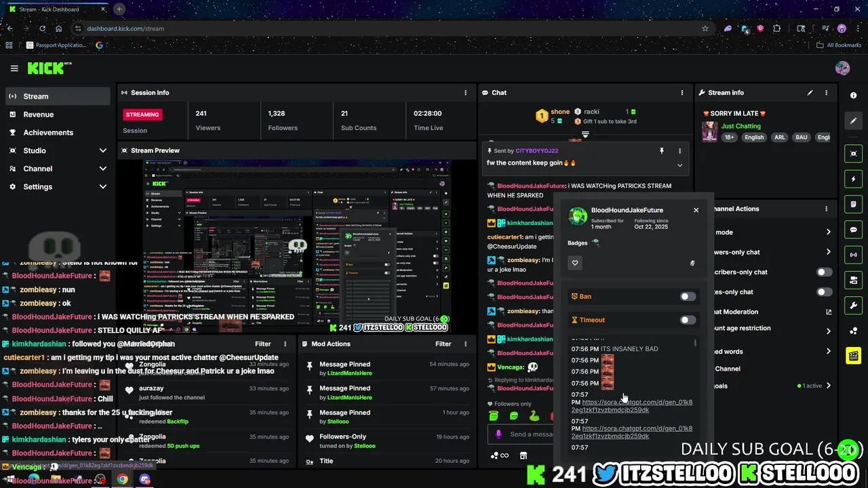Open goals arrow next to 1 active

828,386
